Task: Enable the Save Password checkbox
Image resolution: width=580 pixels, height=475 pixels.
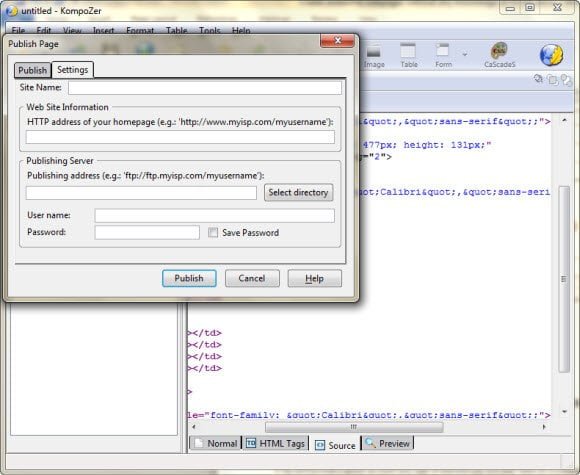Action: 213,232
